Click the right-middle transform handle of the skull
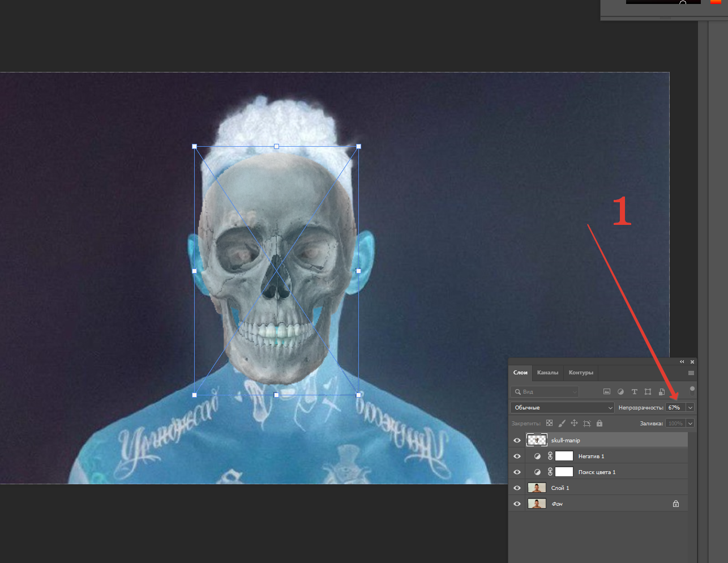 pyautogui.click(x=358, y=271)
